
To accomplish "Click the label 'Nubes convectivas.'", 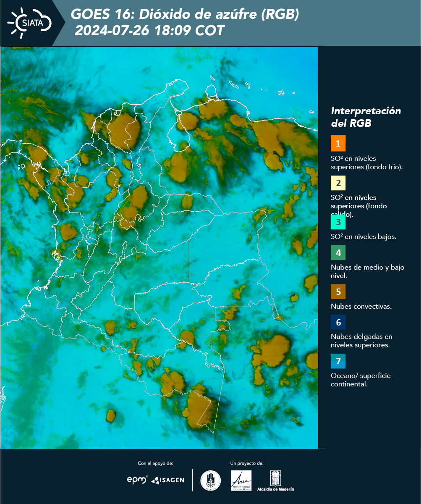I will coord(361,306).
